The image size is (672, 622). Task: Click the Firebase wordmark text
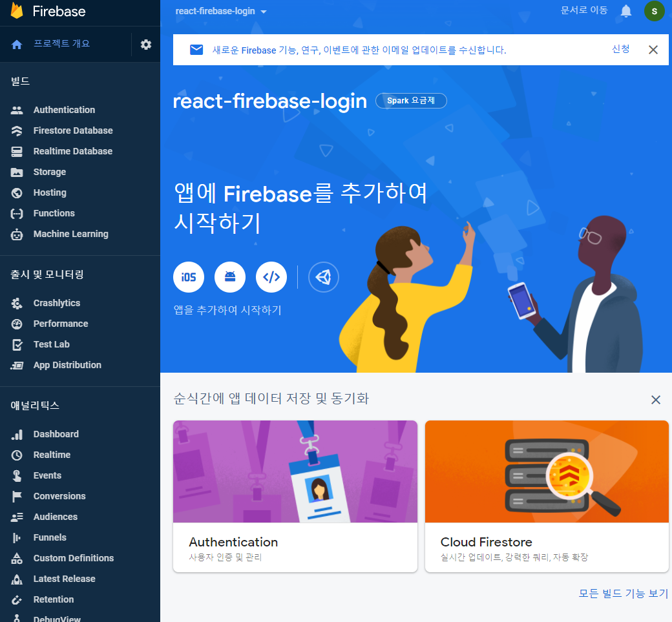pyautogui.click(x=59, y=11)
